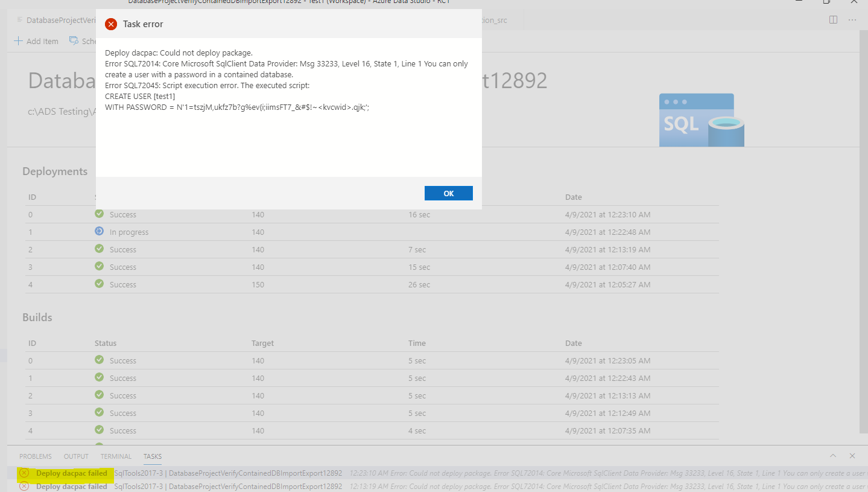Viewport: 868px width, 492px height.
Task: Close the bottom panel with the X
Action: coord(852,456)
